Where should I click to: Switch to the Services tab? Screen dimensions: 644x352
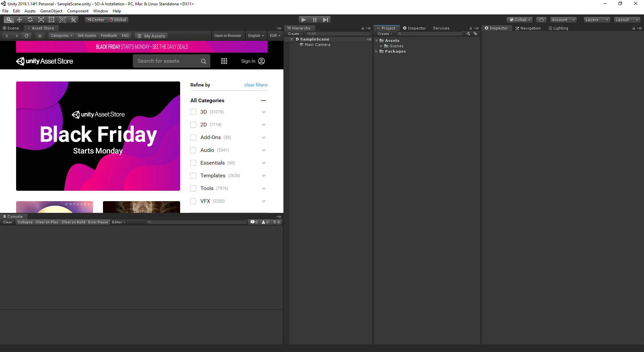pyautogui.click(x=441, y=28)
